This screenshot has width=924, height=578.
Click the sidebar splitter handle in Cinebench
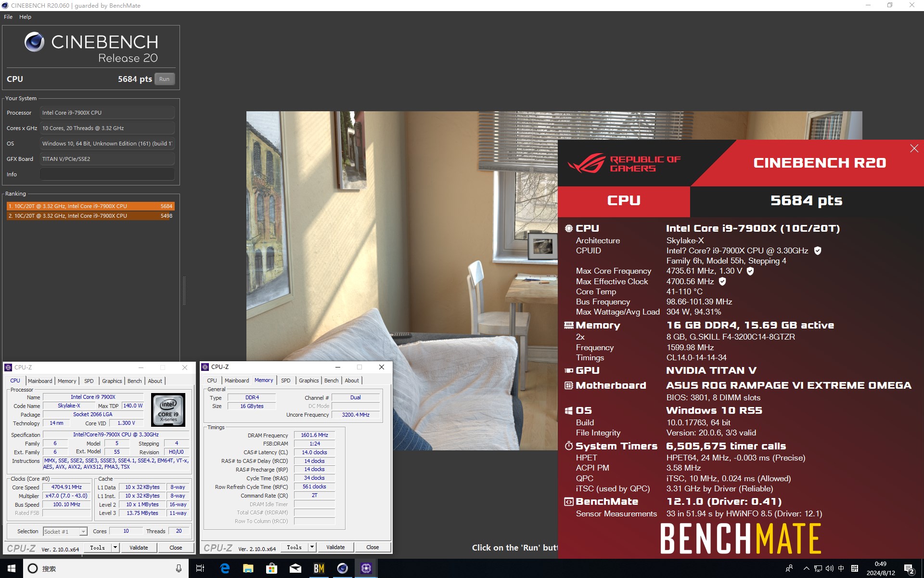[x=184, y=290]
